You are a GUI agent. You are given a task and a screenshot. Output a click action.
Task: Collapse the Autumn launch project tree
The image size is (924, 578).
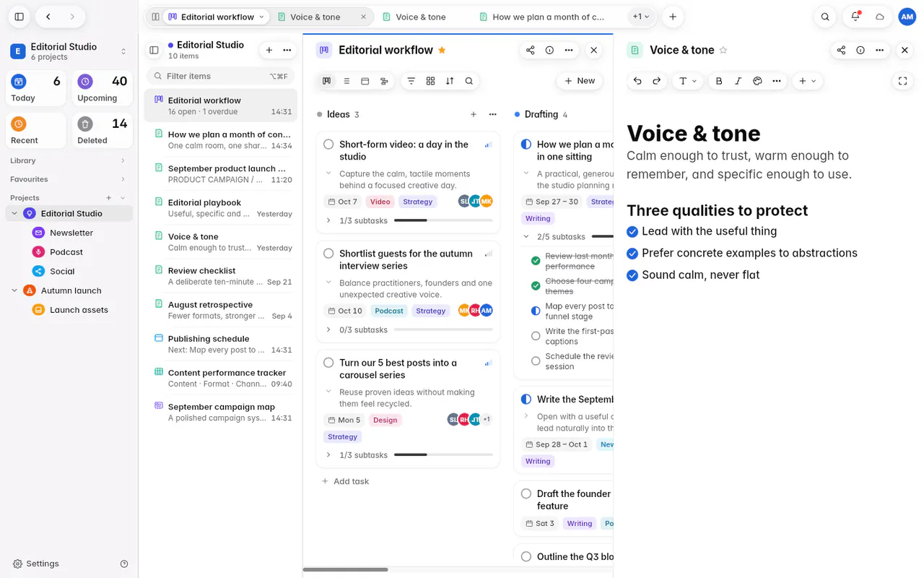(x=14, y=290)
